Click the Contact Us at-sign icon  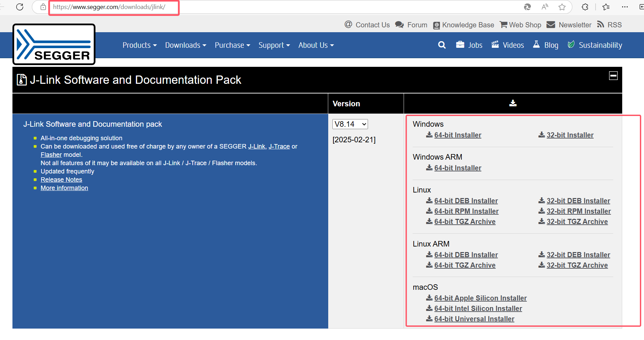(348, 25)
